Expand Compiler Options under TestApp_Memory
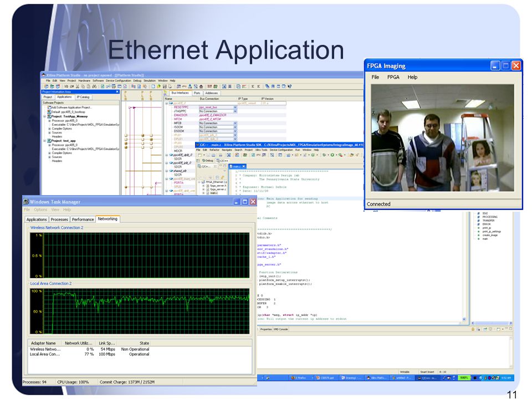Image resolution: width=532 pixels, height=399 pixels. point(49,129)
